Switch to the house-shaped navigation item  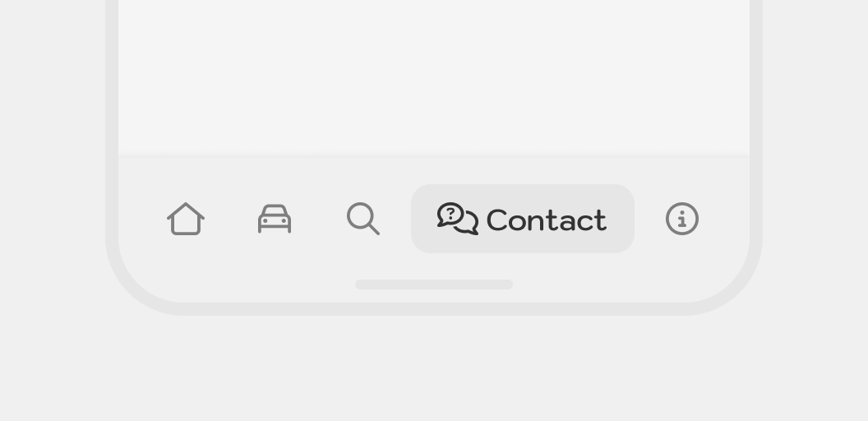click(x=186, y=219)
